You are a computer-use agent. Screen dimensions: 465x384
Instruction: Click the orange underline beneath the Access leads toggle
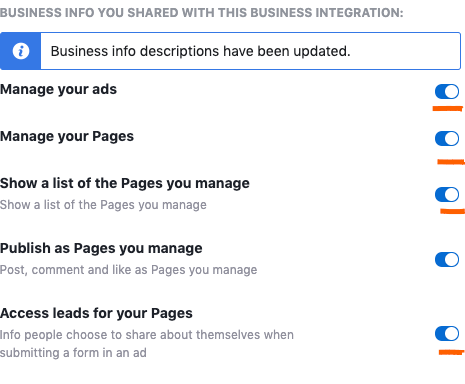(x=452, y=352)
